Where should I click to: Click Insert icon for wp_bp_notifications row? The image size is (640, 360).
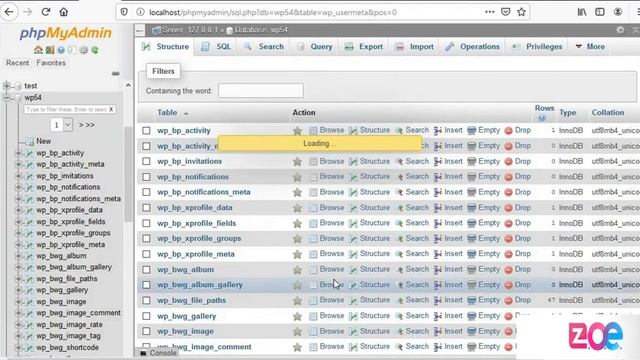tap(438, 177)
